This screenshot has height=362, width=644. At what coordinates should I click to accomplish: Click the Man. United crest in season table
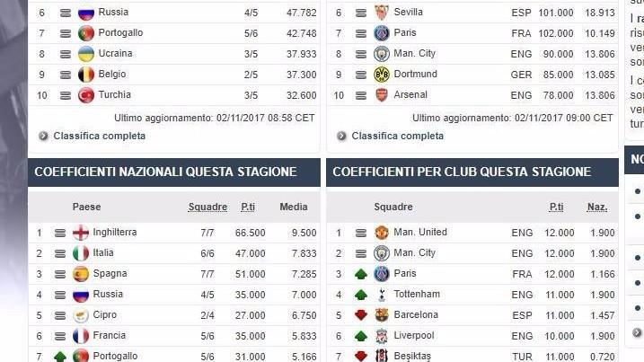tap(382, 233)
